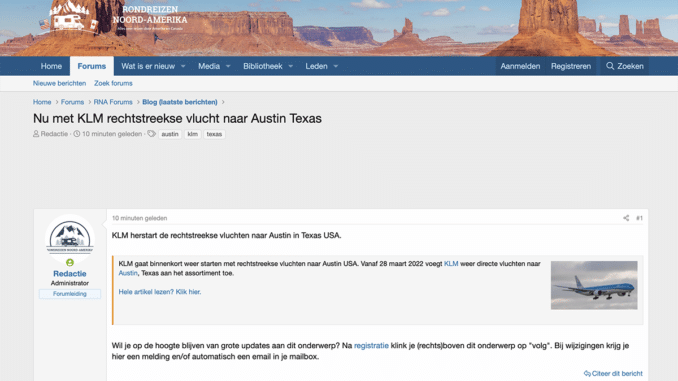
Task: Open the registratie link
Action: pos(371,346)
